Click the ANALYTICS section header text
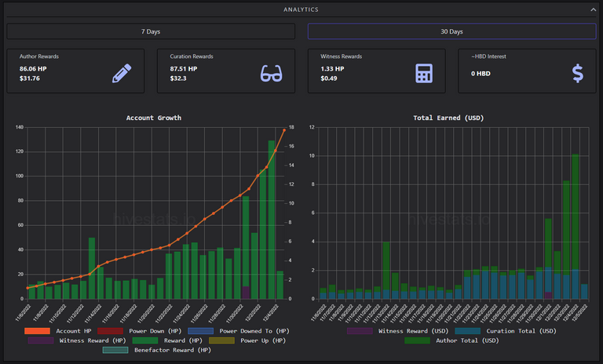Screen dimensions: 603x364 tap(301, 9)
